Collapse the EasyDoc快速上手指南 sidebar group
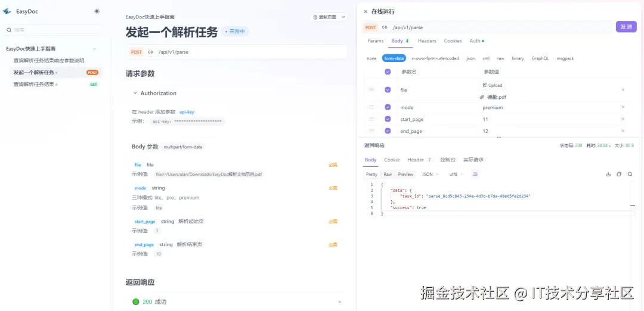The image size is (644, 311). tap(94, 49)
